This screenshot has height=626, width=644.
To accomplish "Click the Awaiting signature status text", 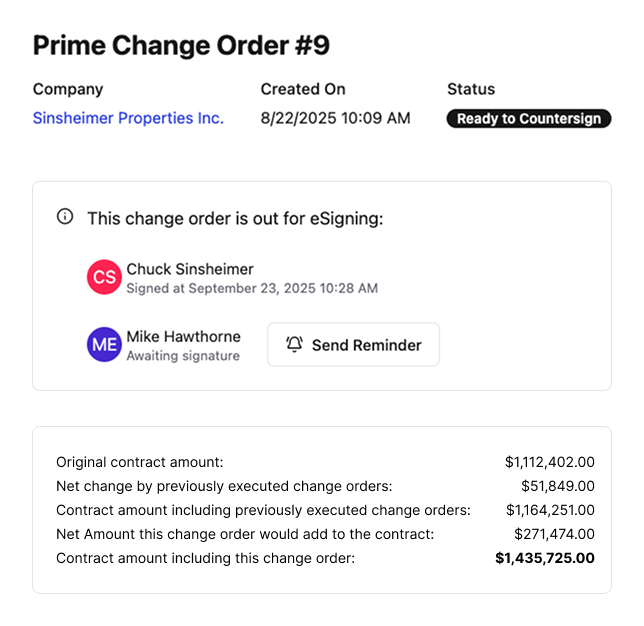I will (183, 356).
